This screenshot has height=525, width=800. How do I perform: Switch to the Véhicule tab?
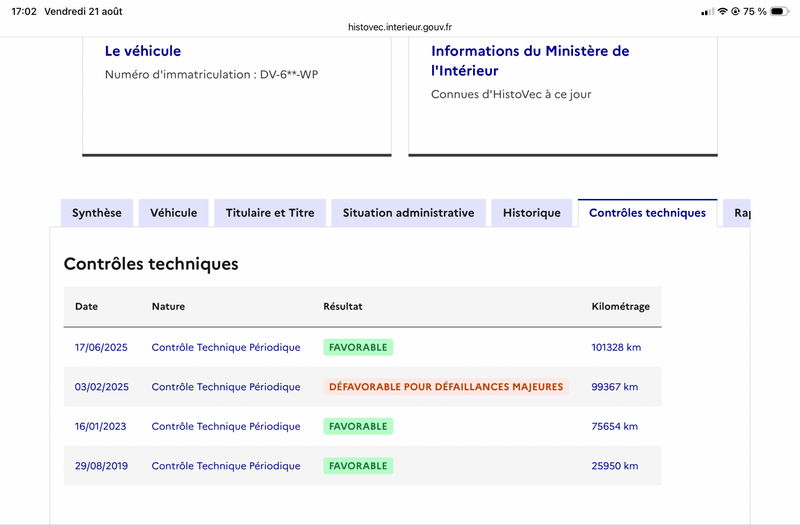pyautogui.click(x=173, y=213)
